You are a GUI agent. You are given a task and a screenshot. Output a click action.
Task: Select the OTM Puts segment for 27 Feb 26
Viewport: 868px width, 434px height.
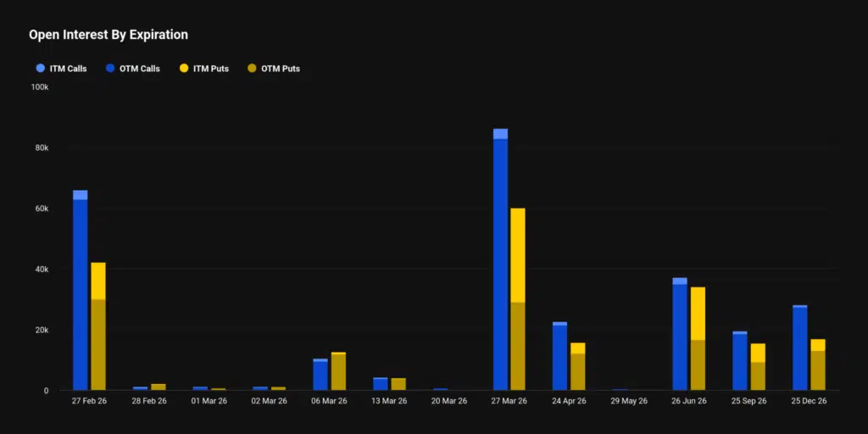[98, 344]
